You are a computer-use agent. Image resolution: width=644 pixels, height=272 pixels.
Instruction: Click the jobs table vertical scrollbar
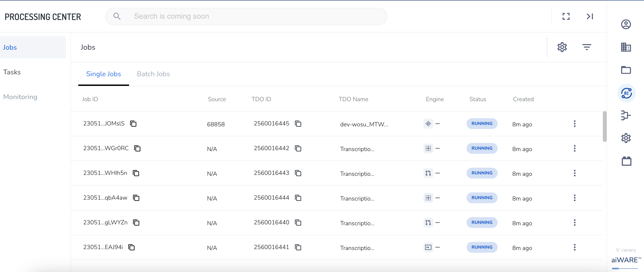coord(604,127)
